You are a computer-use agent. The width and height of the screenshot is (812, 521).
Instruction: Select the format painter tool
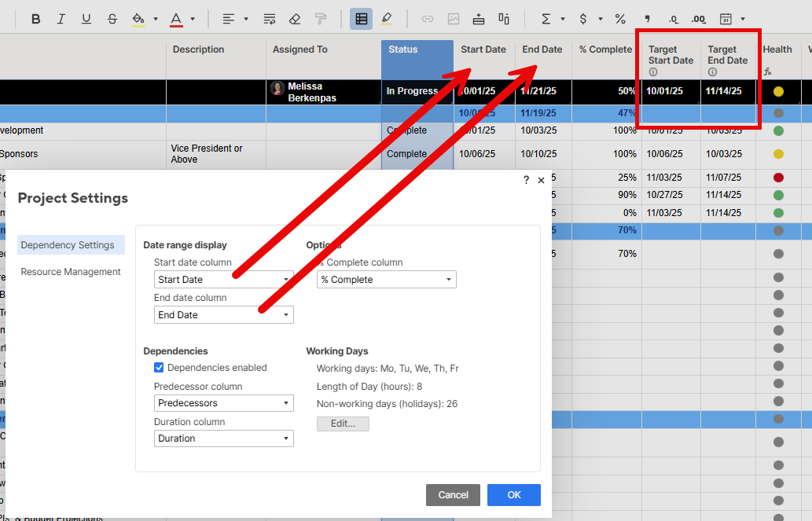click(321, 19)
